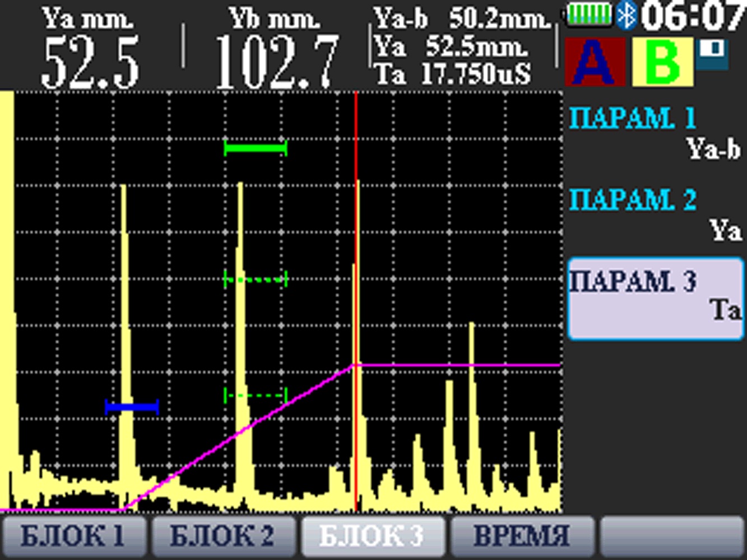Click the floppy disk save icon
Viewport: 747px width, 560px height.
(x=713, y=54)
